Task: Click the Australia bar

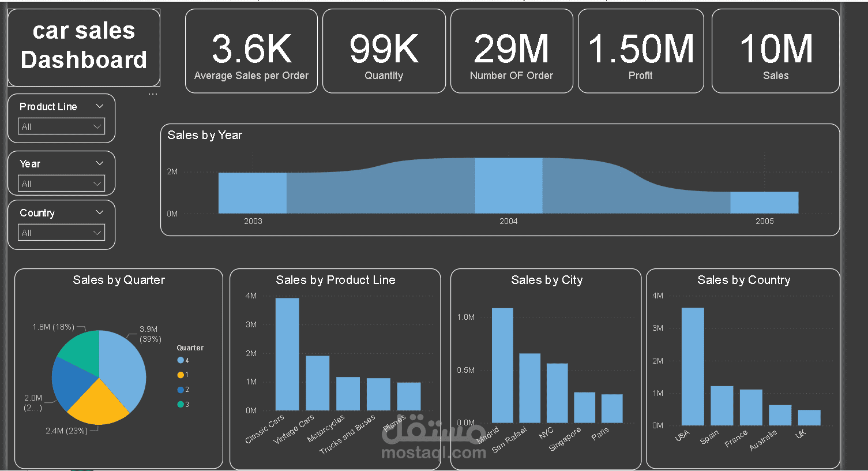Action: tap(780, 415)
